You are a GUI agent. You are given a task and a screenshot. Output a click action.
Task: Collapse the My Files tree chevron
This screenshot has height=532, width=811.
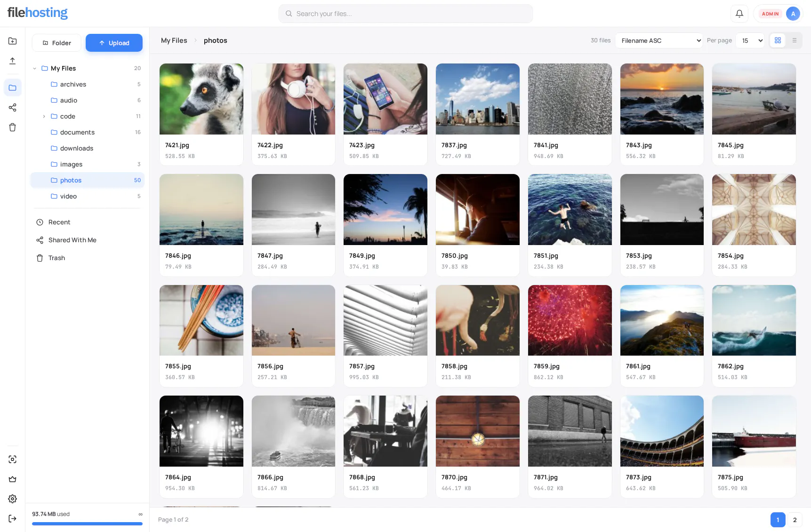[x=34, y=68]
